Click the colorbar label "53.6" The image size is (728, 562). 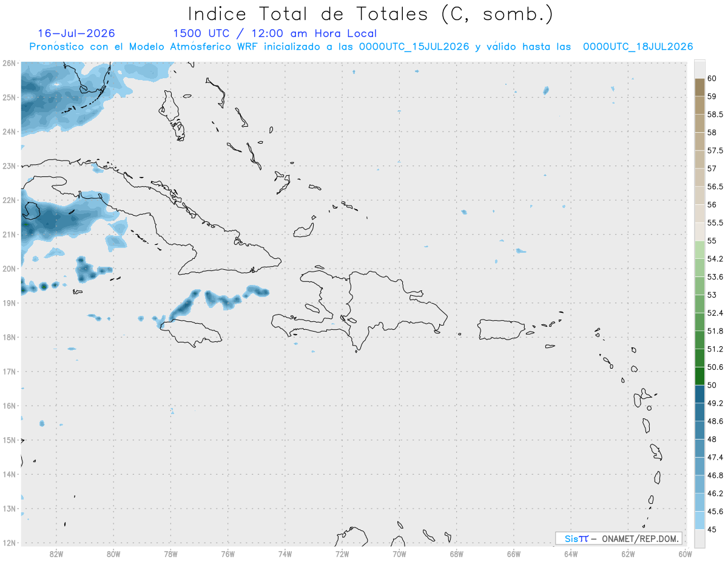click(x=715, y=276)
